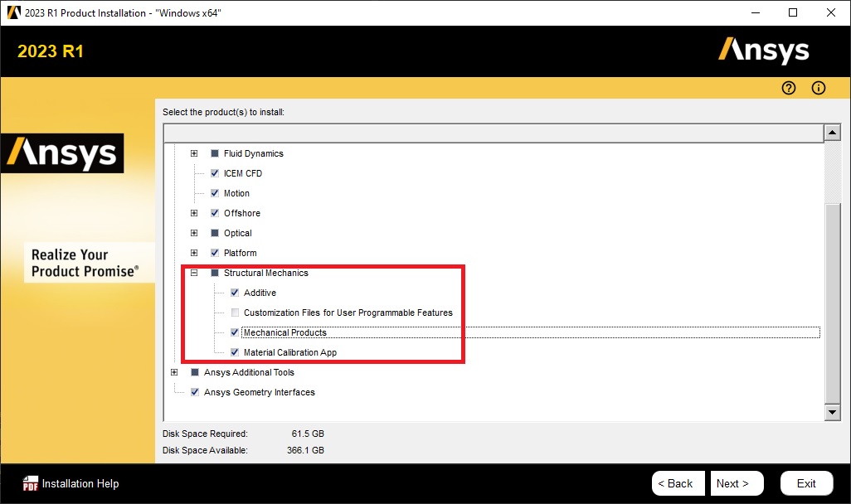Toggle the Material Calibration App checkbox
Viewport: 851px width, 504px height.
[235, 352]
